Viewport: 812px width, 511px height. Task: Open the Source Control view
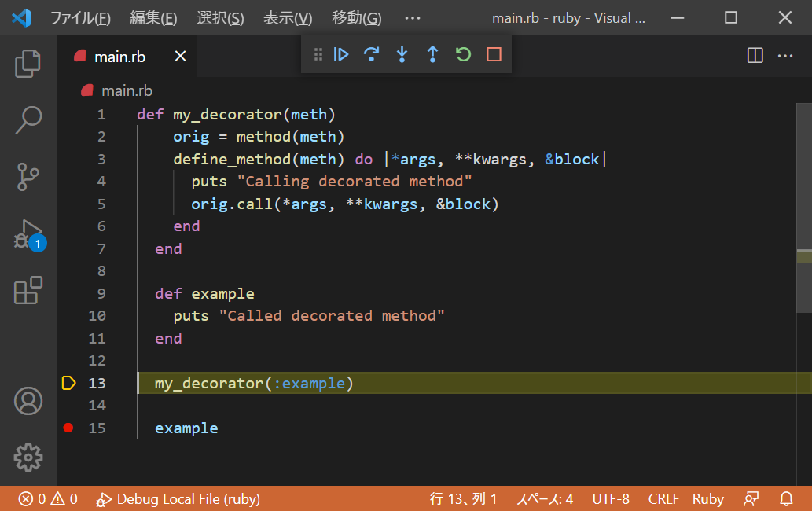[28, 177]
